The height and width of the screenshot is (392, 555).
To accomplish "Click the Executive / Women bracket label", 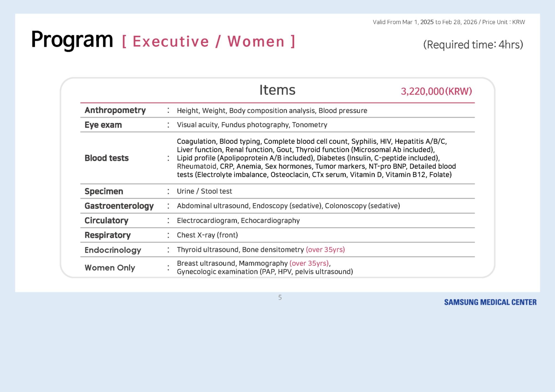I will click(x=208, y=42).
